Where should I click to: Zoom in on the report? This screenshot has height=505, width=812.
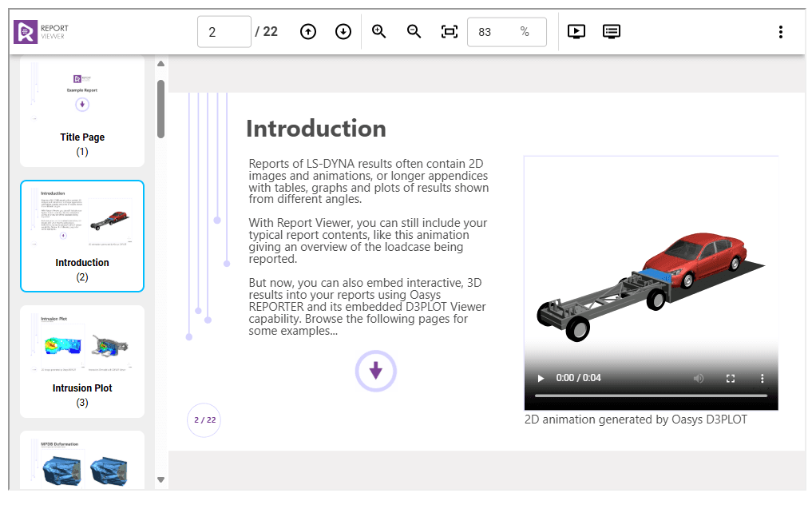pyautogui.click(x=379, y=32)
